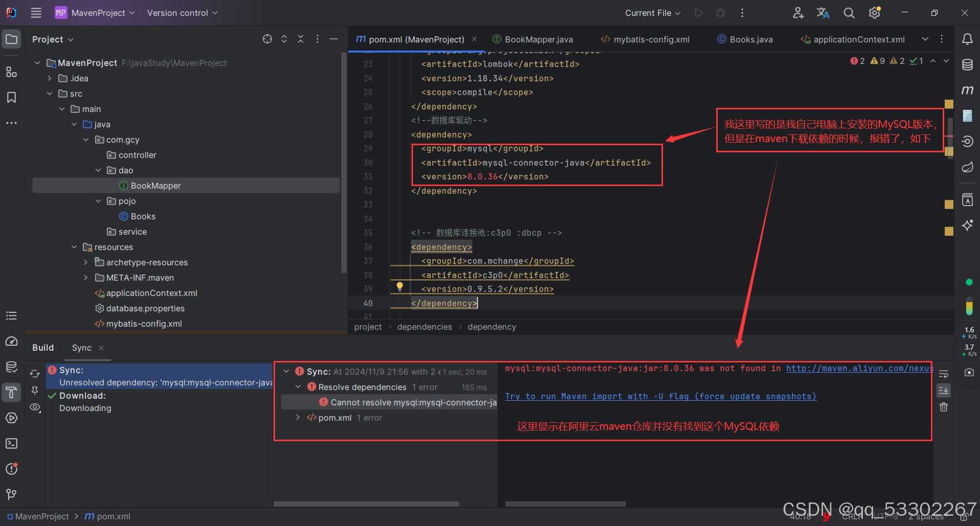Screen dimensions: 980x526
Task: Run the current file
Action: tap(699, 13)
